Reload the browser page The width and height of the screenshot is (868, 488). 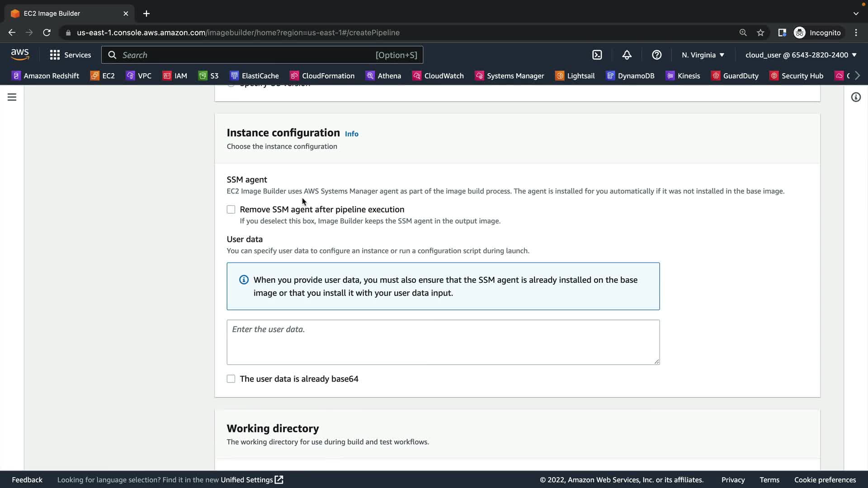tap(47, 33)
